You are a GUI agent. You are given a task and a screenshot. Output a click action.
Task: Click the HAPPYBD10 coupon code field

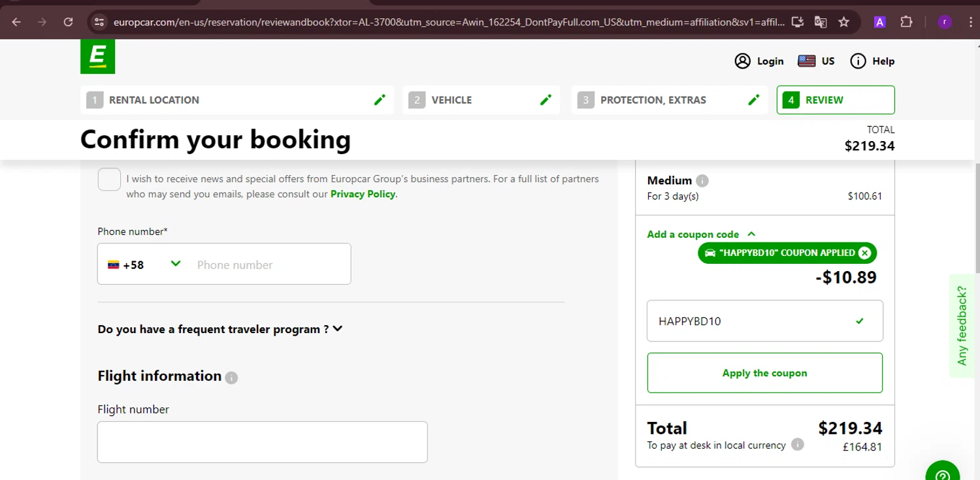(x=765, y=321)
